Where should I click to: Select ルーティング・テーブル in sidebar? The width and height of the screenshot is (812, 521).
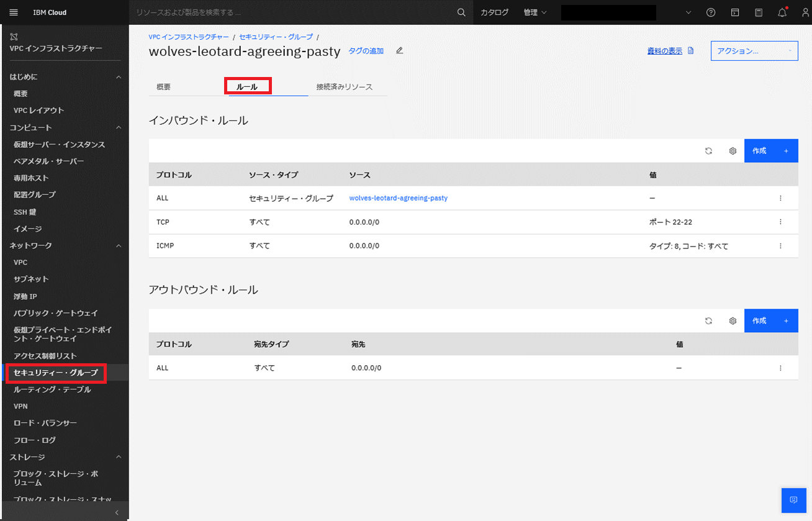[x=52, y=390]
